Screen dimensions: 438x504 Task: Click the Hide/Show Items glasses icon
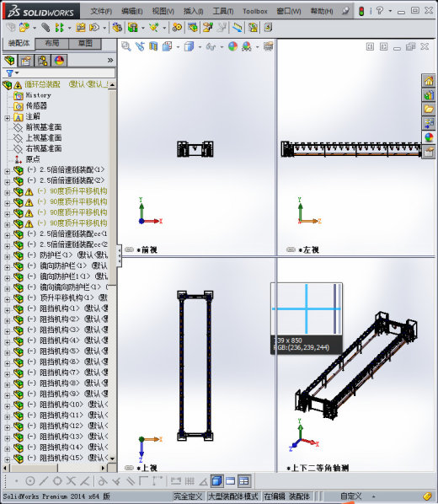click(211, 47)
